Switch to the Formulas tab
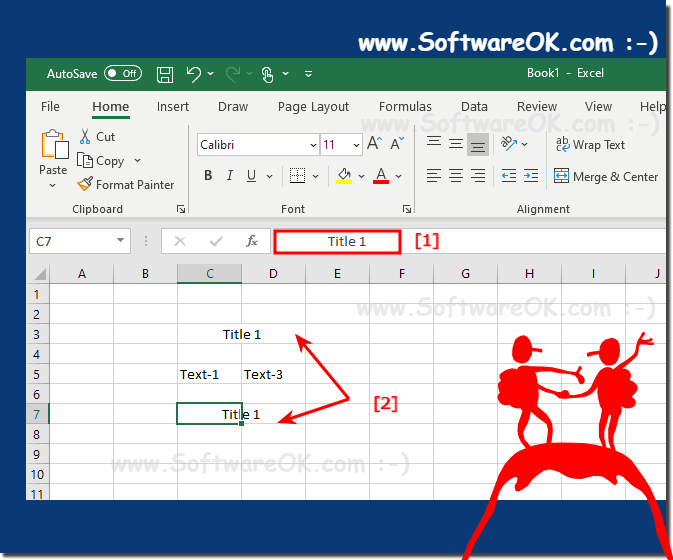673x560 pixels. tap(405, 106)
